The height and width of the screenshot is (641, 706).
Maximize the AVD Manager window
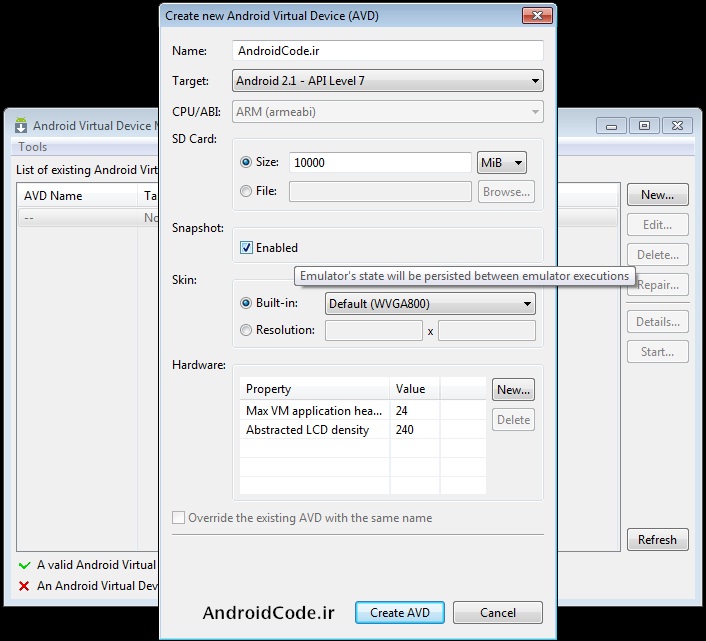[645, 126]
